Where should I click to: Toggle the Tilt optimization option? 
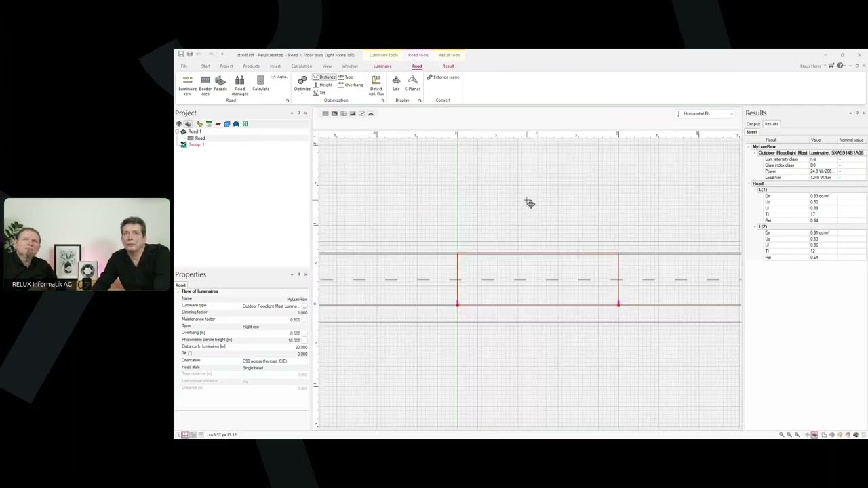319,93
